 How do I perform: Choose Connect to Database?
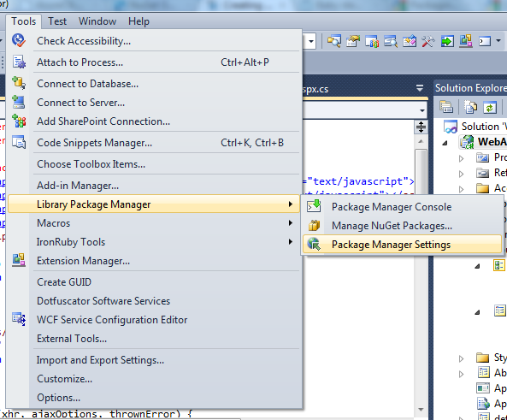154,84
